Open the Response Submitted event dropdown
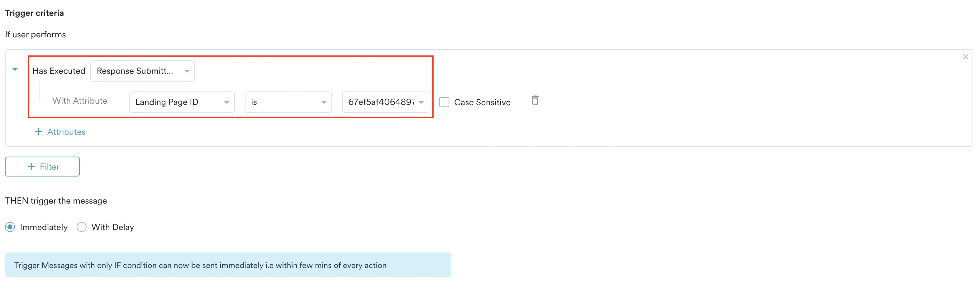Screen dimensions: 980x292 (143, 71)
